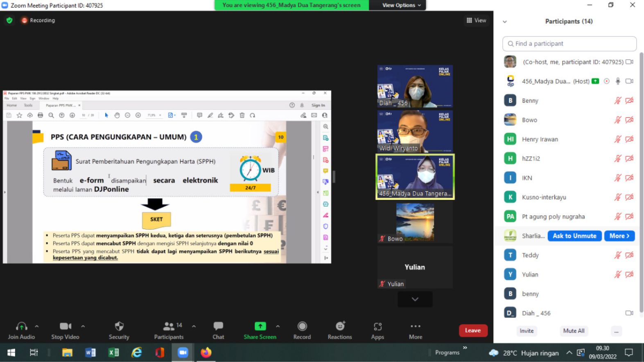Toggle the Participants panel
The height and width of the screenshot is (362, 644).
169,330
